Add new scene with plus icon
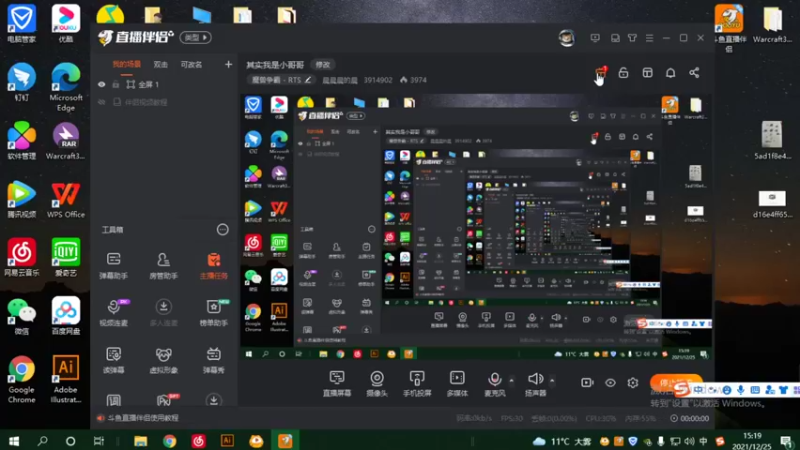 (228, 64)
